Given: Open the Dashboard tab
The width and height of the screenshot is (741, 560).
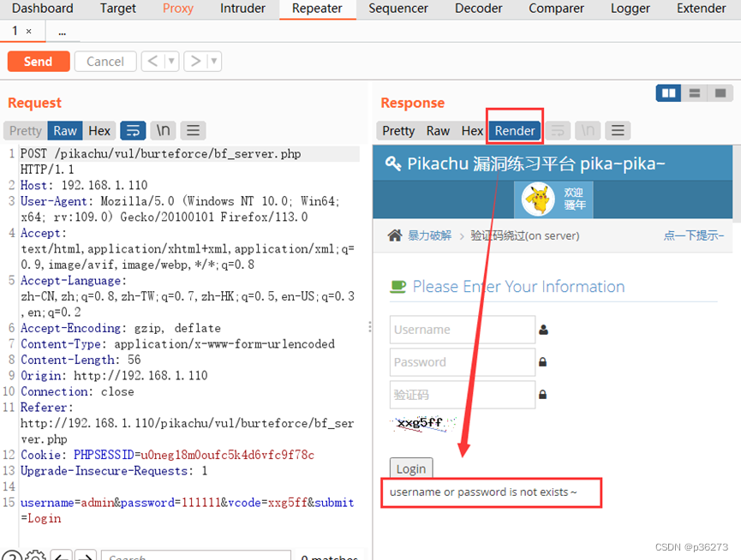Looking at the screenshot, I should point(43,9).
